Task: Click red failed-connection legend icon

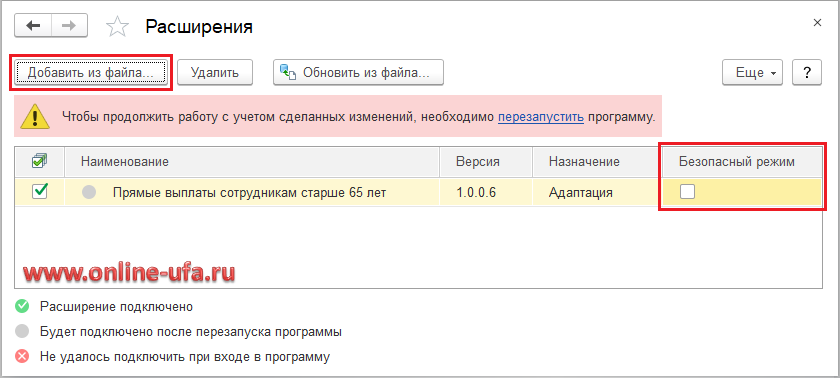Action: (x=22, y=356)
